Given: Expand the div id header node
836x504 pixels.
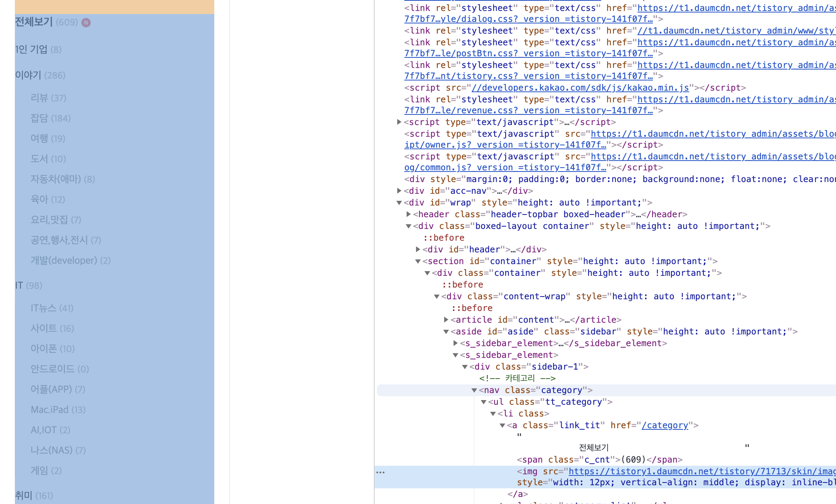Looking at the screenshot, I should point(418,249).
